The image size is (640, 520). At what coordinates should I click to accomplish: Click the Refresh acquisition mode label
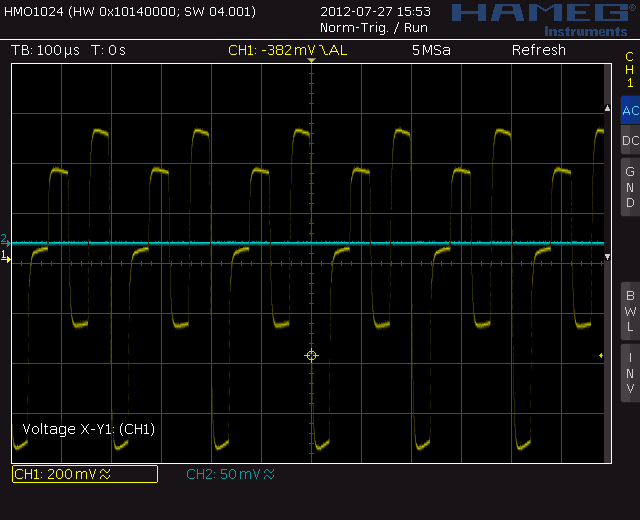538,50
